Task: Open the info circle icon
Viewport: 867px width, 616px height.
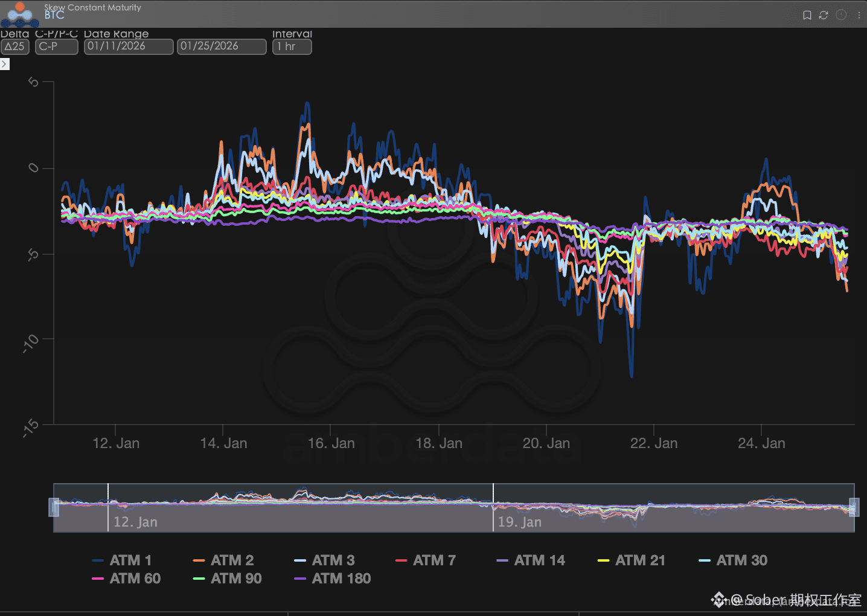Action: click(x=841, y=15)
